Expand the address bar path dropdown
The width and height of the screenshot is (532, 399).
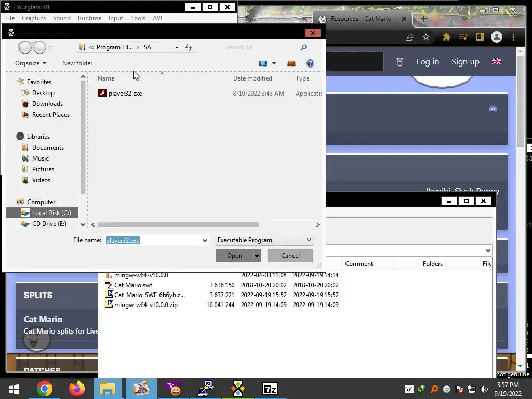[177, 47]
